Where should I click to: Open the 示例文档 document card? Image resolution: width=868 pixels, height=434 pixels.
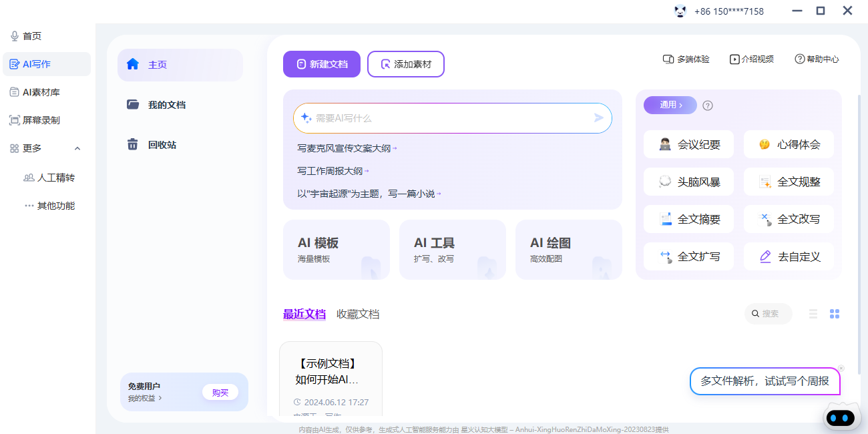point(331,379)
